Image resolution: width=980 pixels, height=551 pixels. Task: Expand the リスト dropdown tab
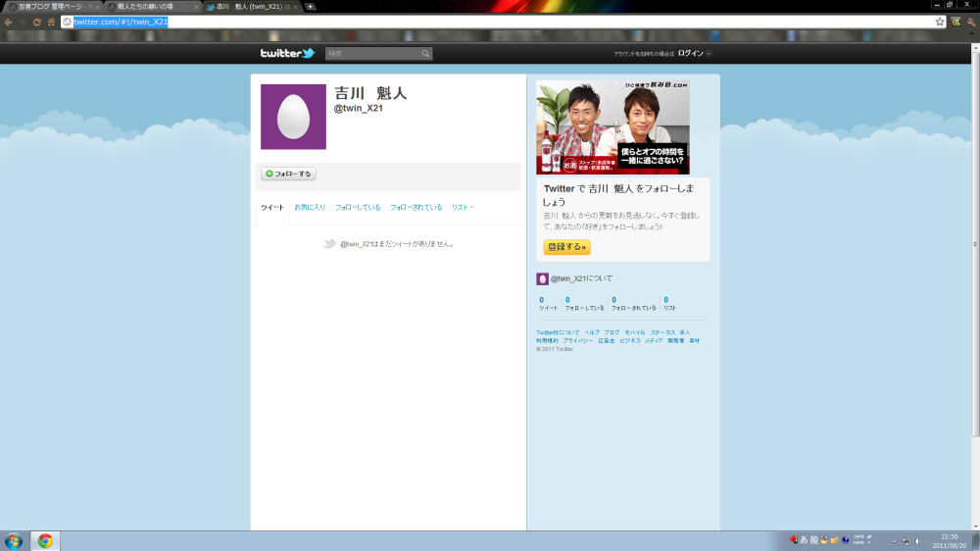tap(463, 208)
